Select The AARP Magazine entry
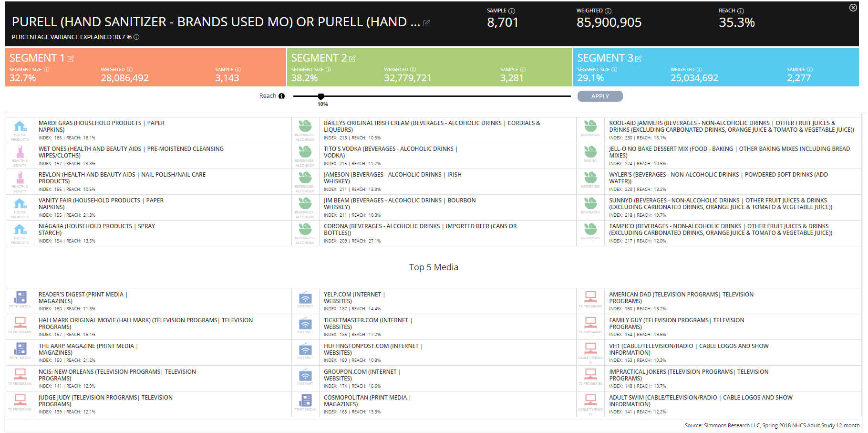 pos(148,353)
